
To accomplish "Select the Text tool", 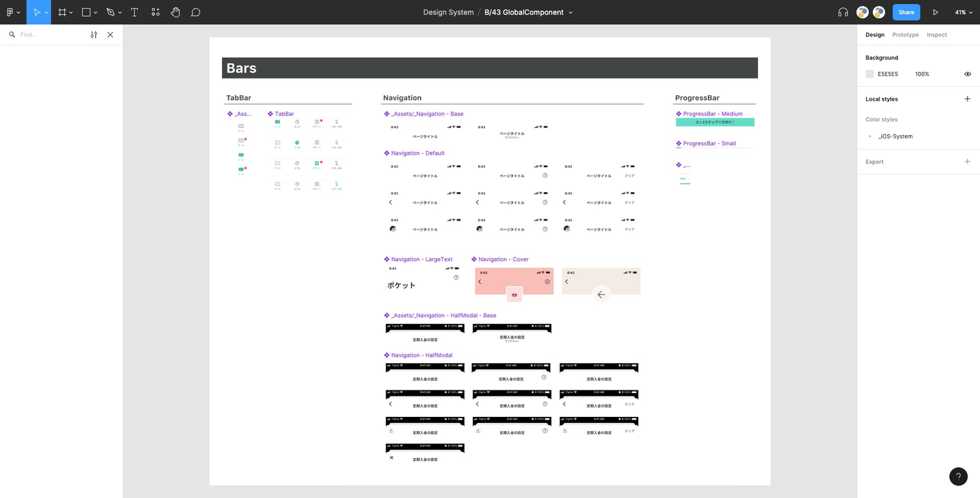I will tap(134, 12).
